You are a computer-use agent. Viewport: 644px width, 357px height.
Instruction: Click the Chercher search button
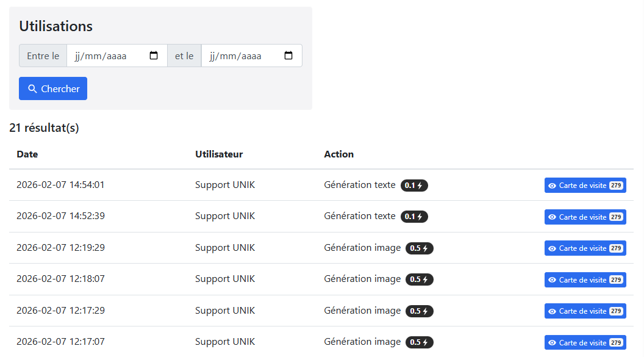pyautogui.click(x=53, y=88)
